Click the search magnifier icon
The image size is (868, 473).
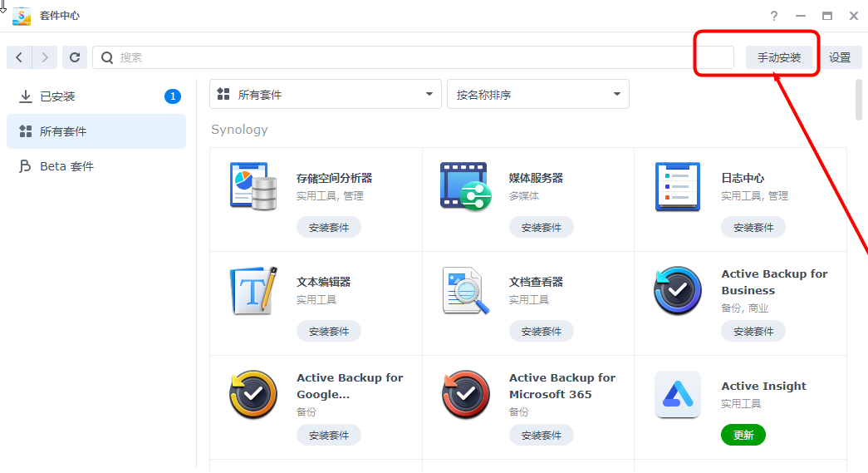point(107,57)
